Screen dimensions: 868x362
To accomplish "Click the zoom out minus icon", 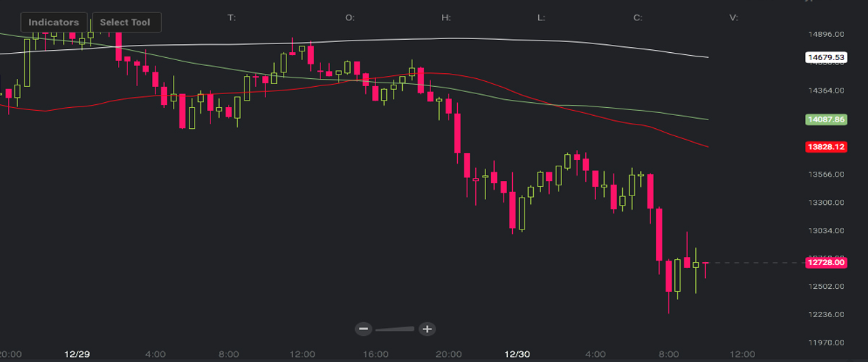I will click(x=364, y=329).
